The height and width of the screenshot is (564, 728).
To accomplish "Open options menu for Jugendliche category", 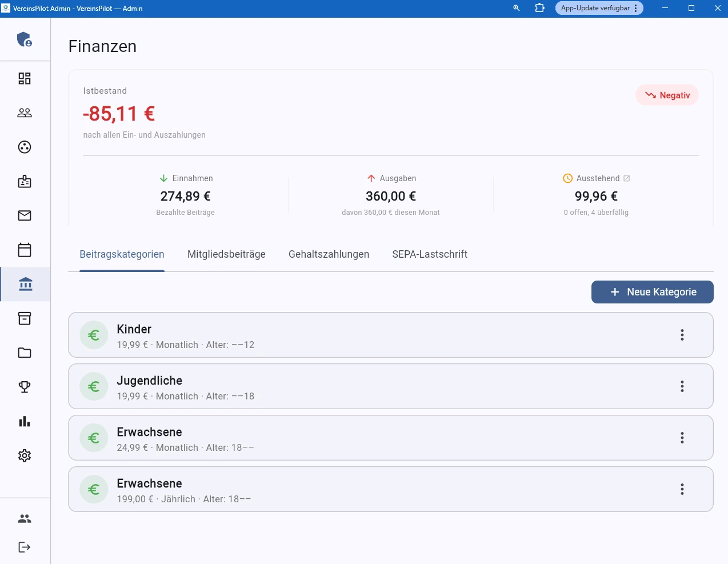I will click(682, 386).
